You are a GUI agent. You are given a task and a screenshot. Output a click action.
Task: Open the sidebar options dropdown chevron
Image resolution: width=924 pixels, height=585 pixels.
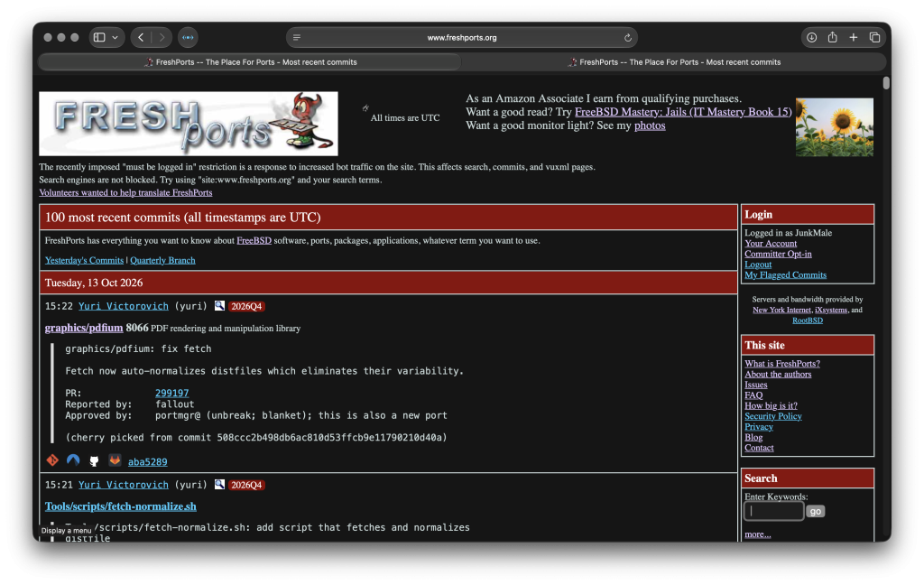coord(115,37)
